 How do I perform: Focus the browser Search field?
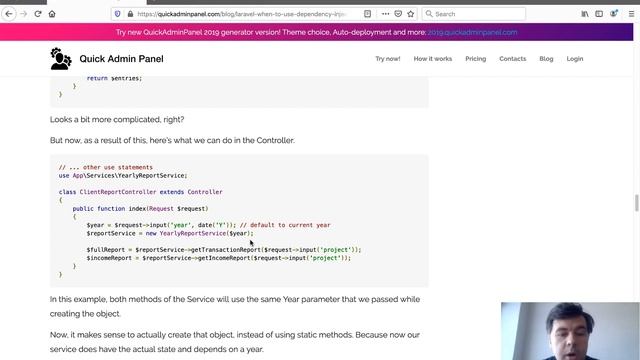(473, 14)
